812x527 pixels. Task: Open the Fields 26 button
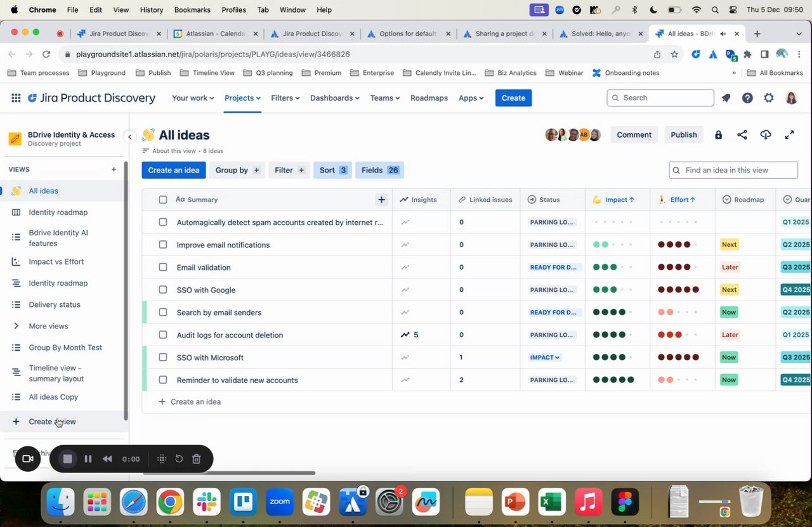tap(379, 170)
